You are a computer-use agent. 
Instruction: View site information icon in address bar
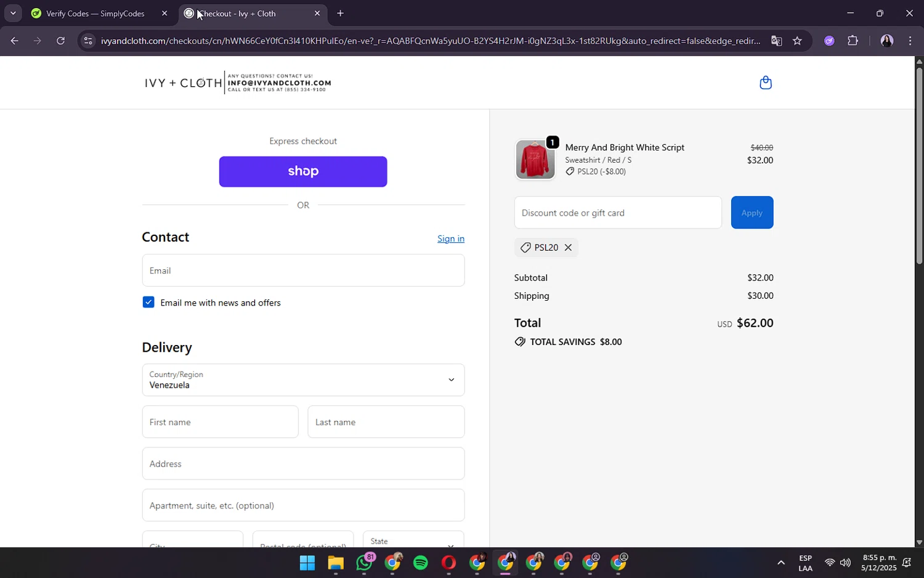(x=88, y=41)
